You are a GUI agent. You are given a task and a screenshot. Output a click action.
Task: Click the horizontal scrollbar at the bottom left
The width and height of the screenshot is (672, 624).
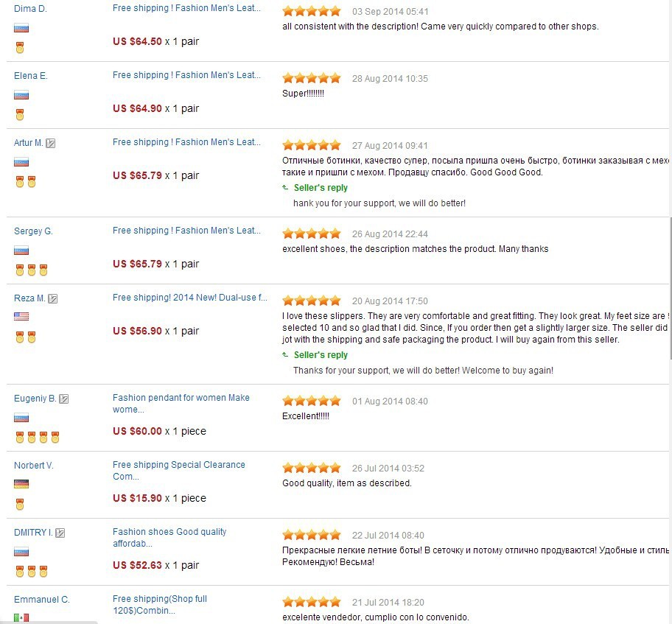(49, 623)
